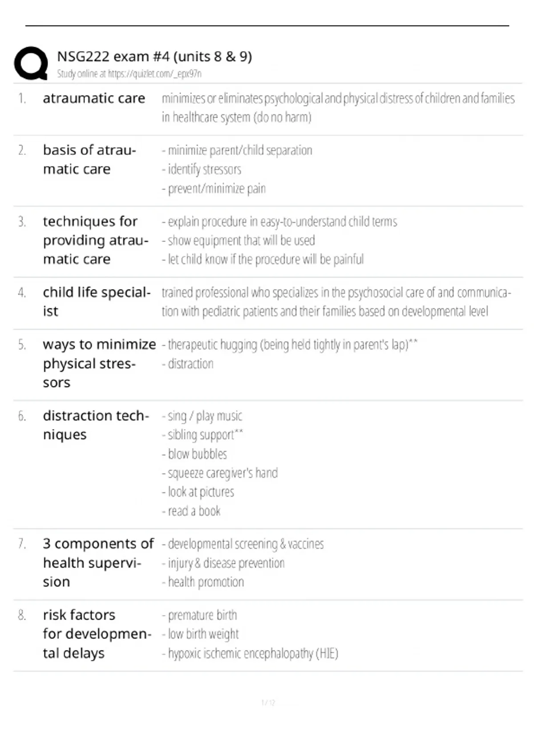Select 3 components of health supervision
The width and height of the screenshot is (534, 756).
click(98, 563)
